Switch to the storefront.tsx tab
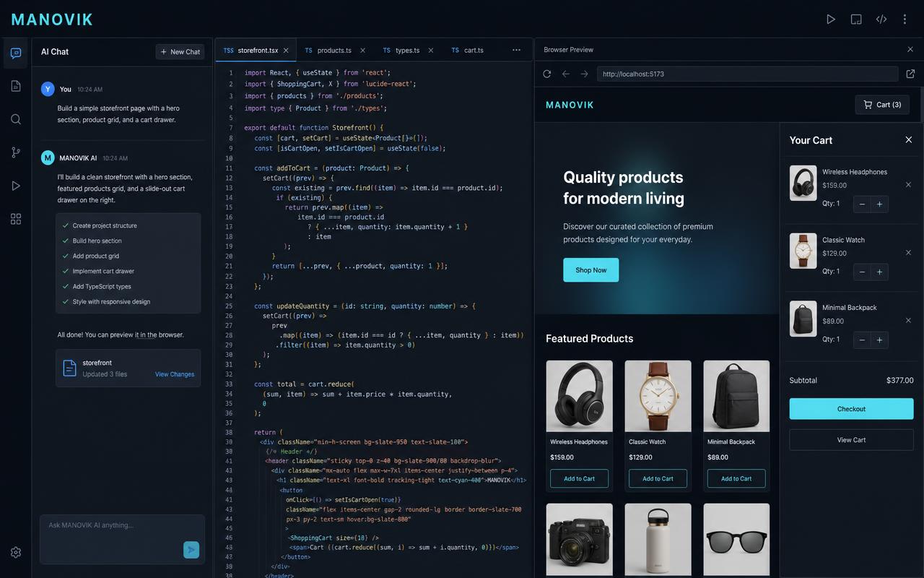924x578 pixels. click(x=256, y=51)
